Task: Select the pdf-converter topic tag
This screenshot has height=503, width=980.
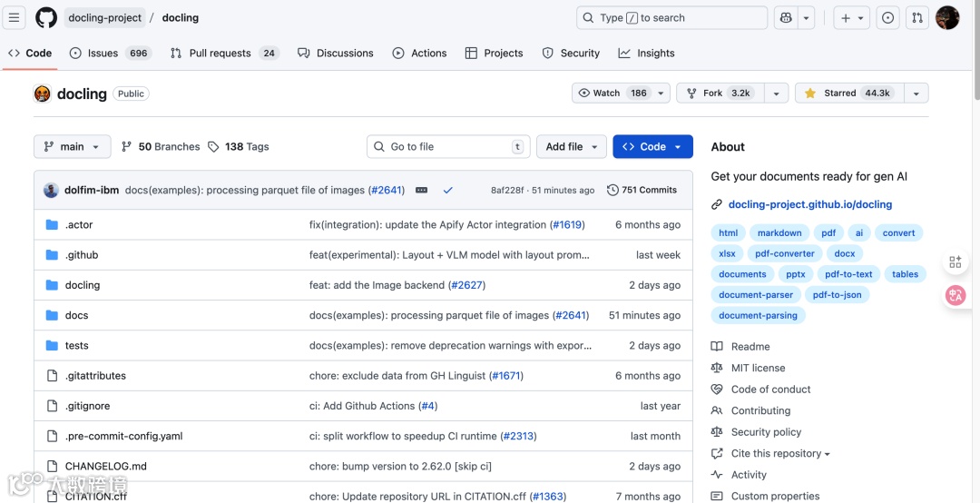Action: 784,253
